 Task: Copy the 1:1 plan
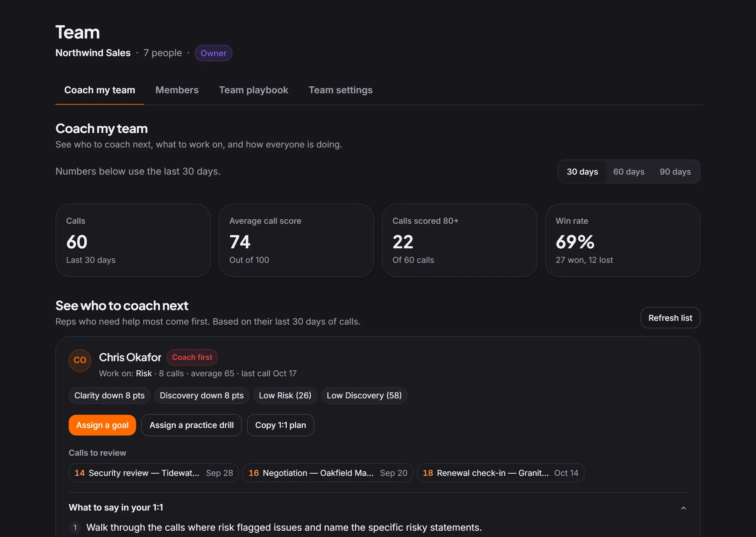point(280,425)
